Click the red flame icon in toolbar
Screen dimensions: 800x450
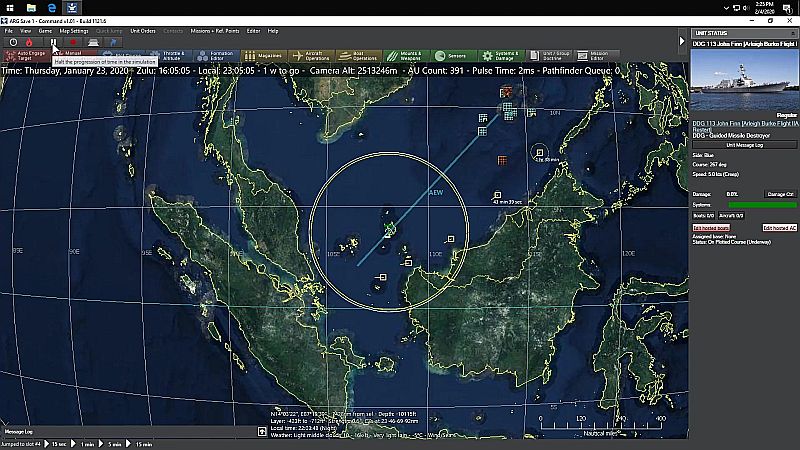[29, 42]
